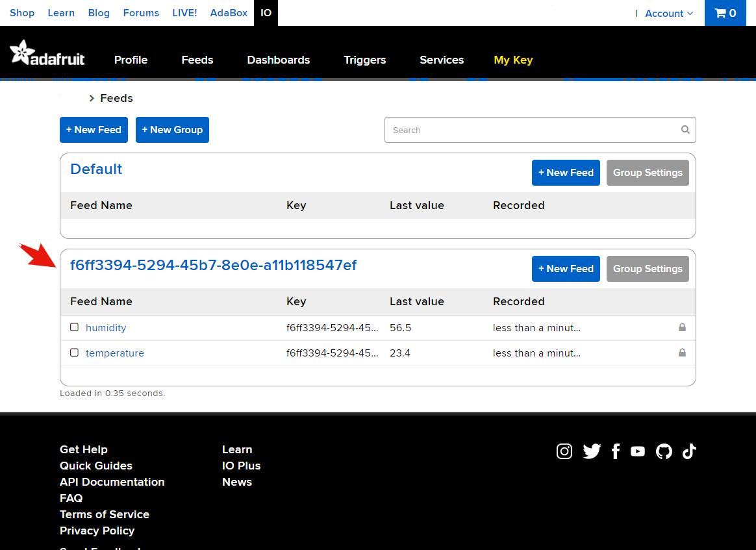Image resolution: width=756 pixels, height=550 pixels.
Task: Open Adafruit Instagram icon in footer
Action: click(x=564, y=451)
